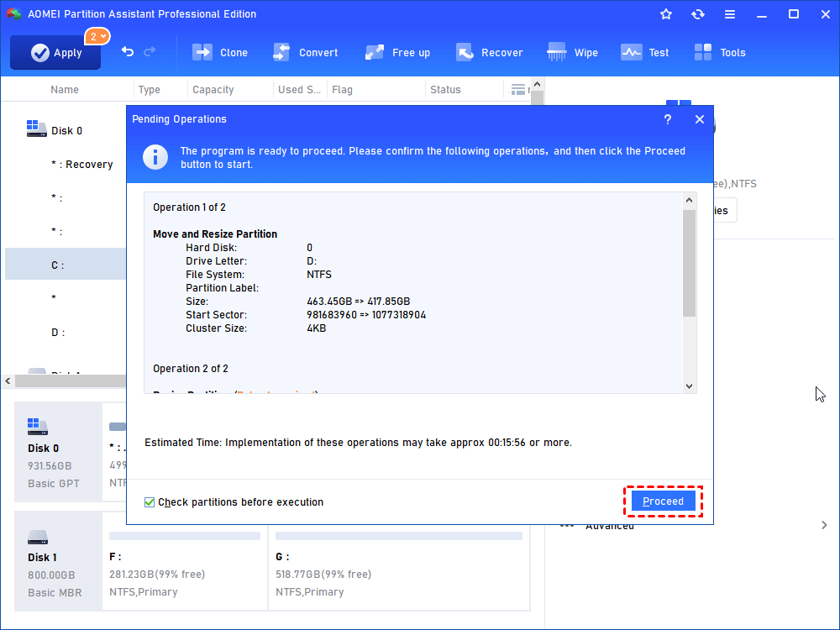Close the Pending Operations dialog
Viewport: 840px width, 630px height.
pyautogui.click(x=700, y=119)
